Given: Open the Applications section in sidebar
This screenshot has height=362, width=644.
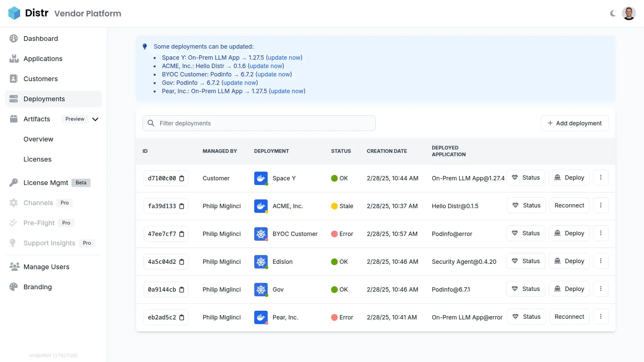Looking at the screenshot, I should (x=43, y=59).
